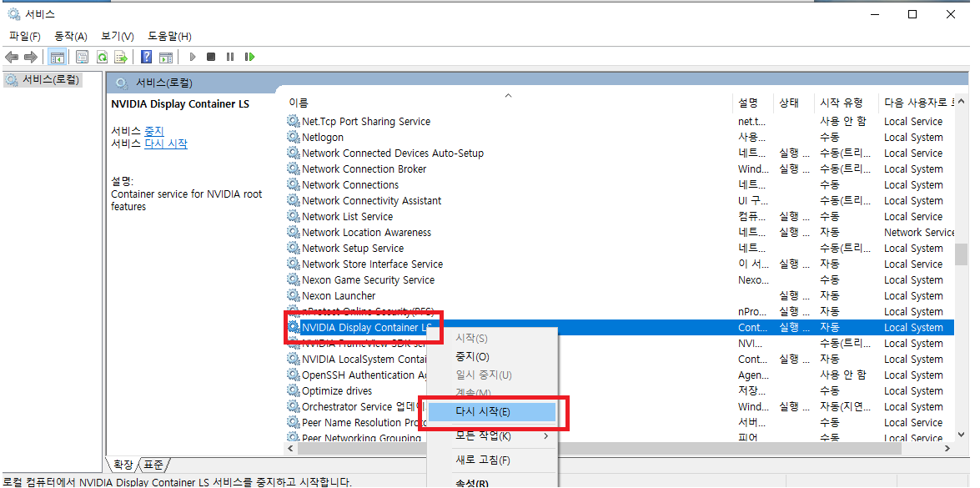Click the 서비스 app icon in title bar
The width and height of the screenshot is (980, 488).
point(13,13)
